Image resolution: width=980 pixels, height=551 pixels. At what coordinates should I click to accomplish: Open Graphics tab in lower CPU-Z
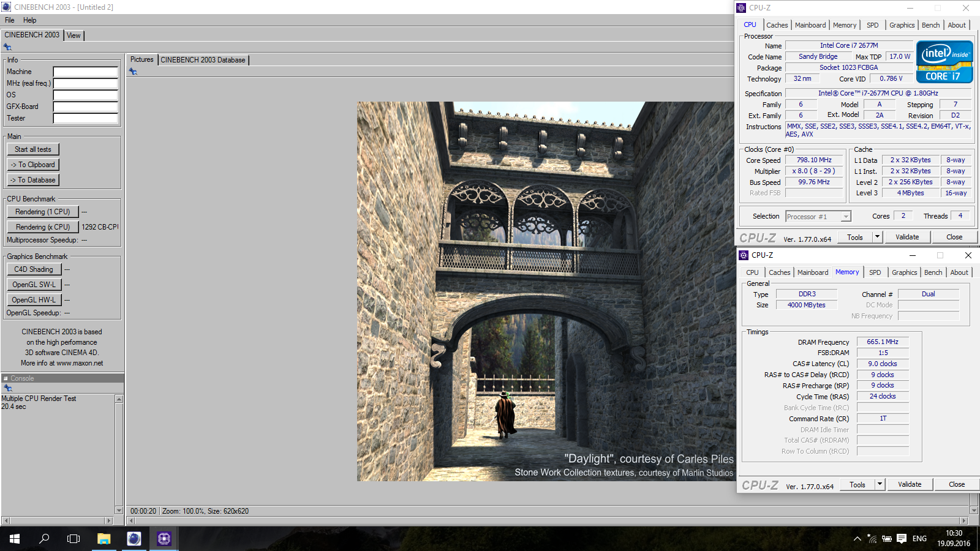click(904, 272)
